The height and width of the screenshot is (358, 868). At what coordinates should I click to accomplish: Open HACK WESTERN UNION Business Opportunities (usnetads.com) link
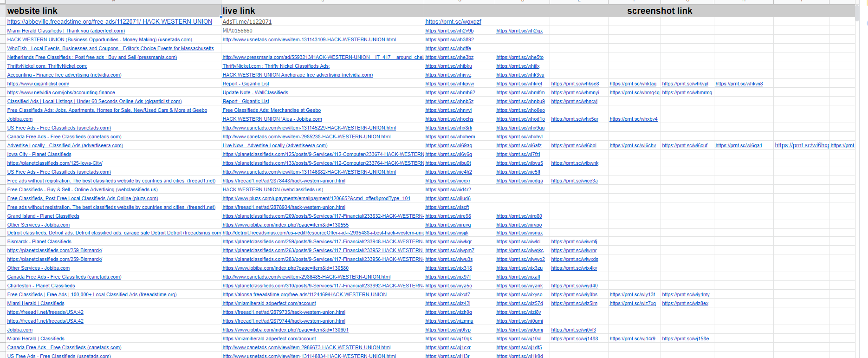coord(99,40)
